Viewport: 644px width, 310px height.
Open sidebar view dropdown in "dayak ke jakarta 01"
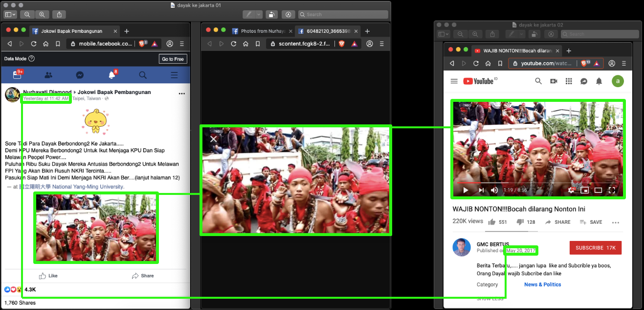pos(11,15)
